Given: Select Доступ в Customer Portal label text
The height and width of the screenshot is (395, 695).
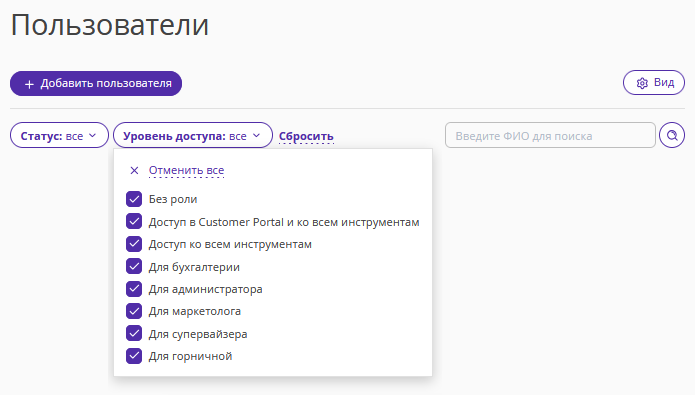Looking at the screenshot, I should (284, 222).
